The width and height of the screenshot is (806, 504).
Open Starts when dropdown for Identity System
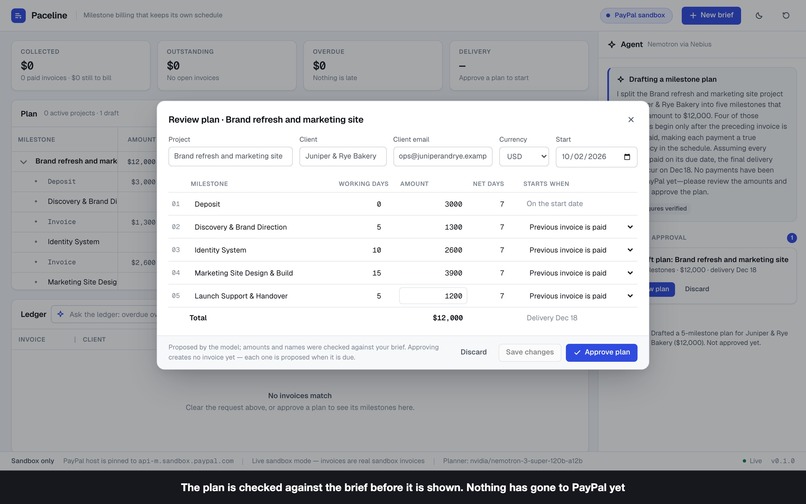580,250
